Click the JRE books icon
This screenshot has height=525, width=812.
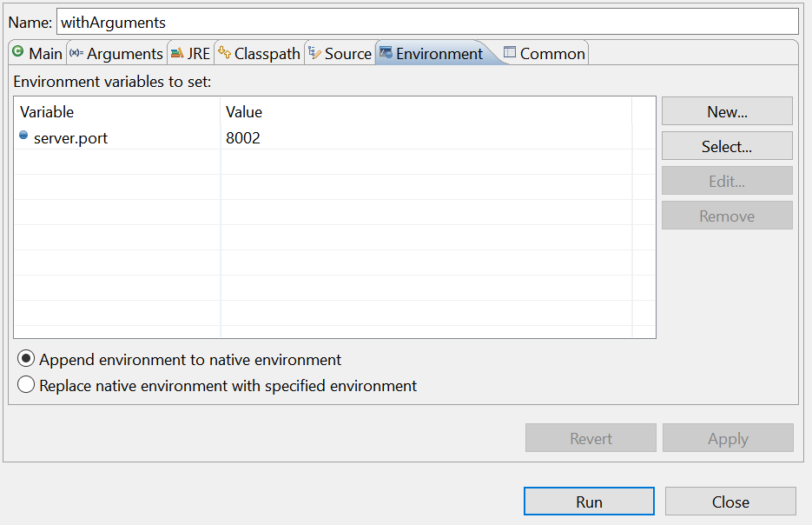[177, 52]
